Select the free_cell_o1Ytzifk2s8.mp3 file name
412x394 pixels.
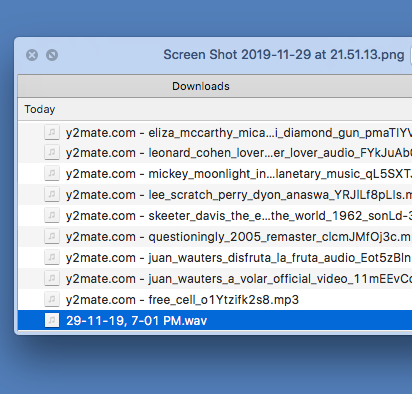coord(182,300)
